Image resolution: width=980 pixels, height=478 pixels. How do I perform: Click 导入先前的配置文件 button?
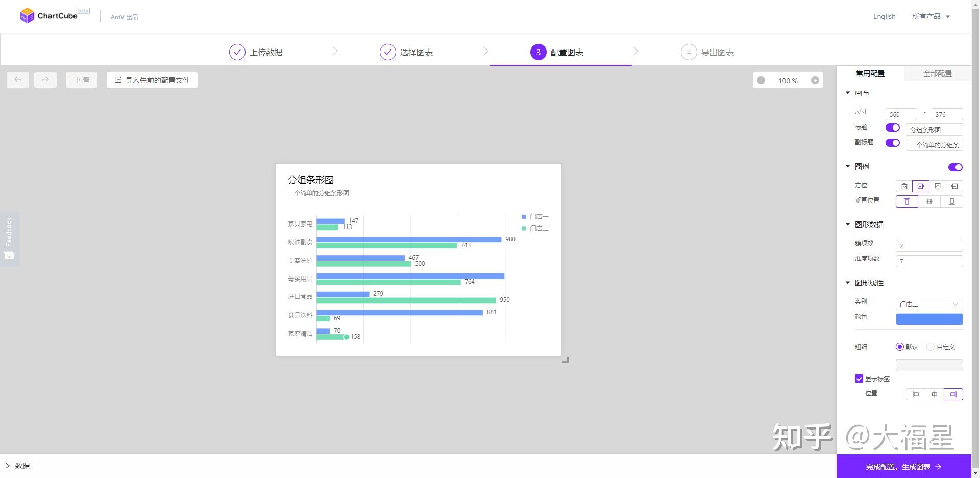152,80
